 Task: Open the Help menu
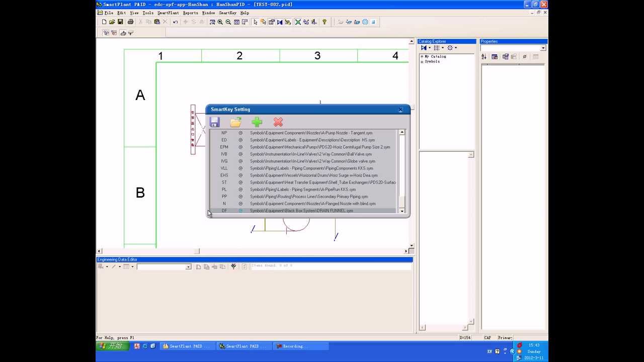point(245,13)
